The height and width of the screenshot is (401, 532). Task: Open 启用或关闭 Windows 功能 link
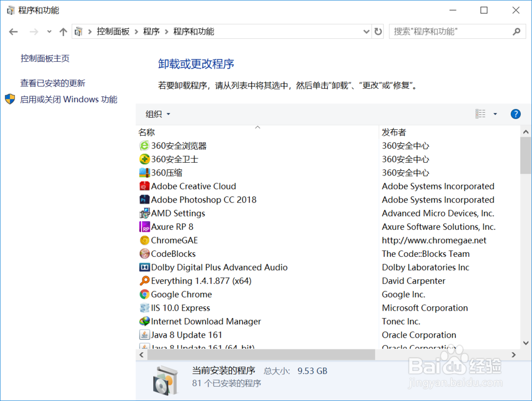69,99
